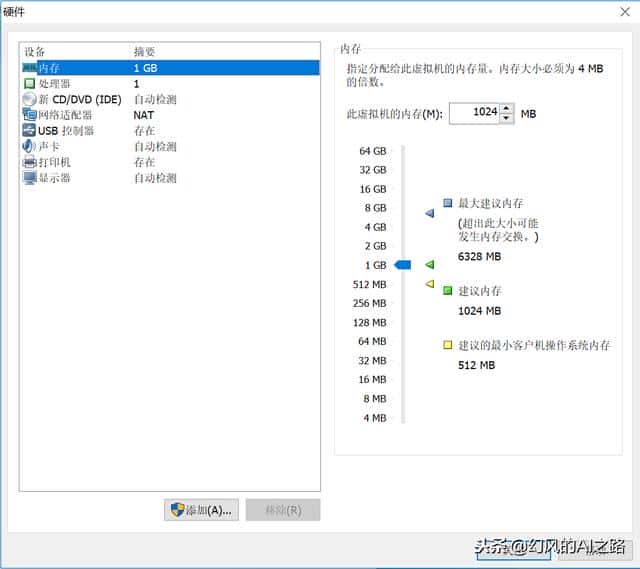Click the 128 MB label on memory scale
Screen dimensions: 640x569
click(x=369, y=322)
